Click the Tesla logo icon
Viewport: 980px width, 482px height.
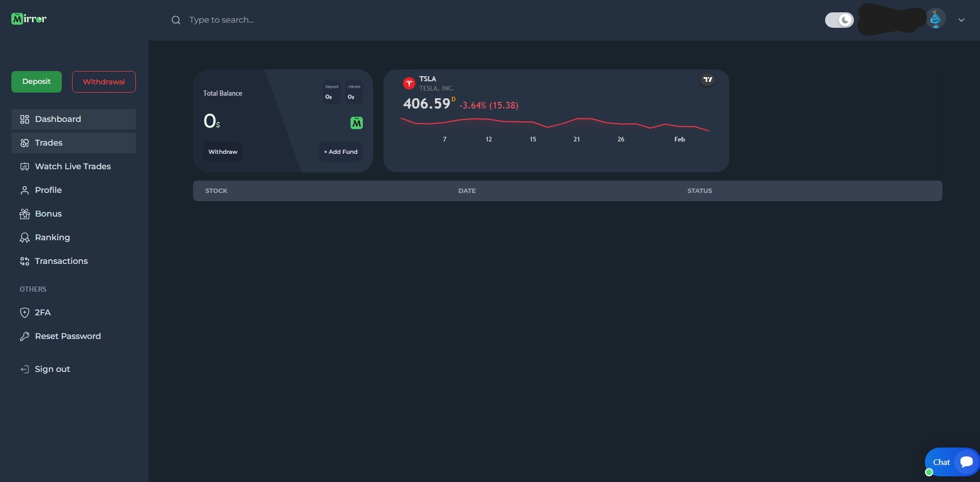coord(409,83)
